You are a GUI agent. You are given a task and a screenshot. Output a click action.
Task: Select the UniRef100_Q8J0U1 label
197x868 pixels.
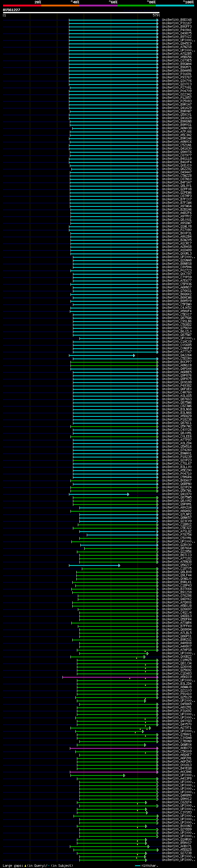177,220
